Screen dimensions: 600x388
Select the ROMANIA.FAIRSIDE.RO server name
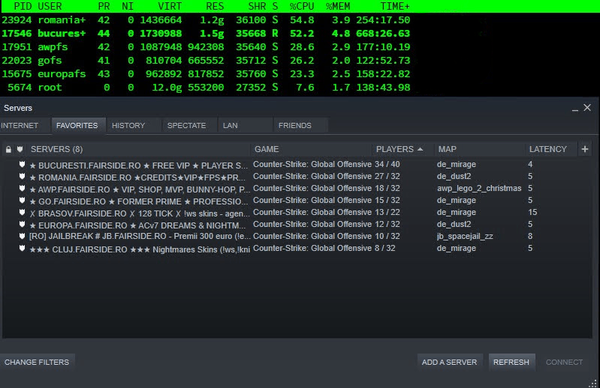click(137, 178)
